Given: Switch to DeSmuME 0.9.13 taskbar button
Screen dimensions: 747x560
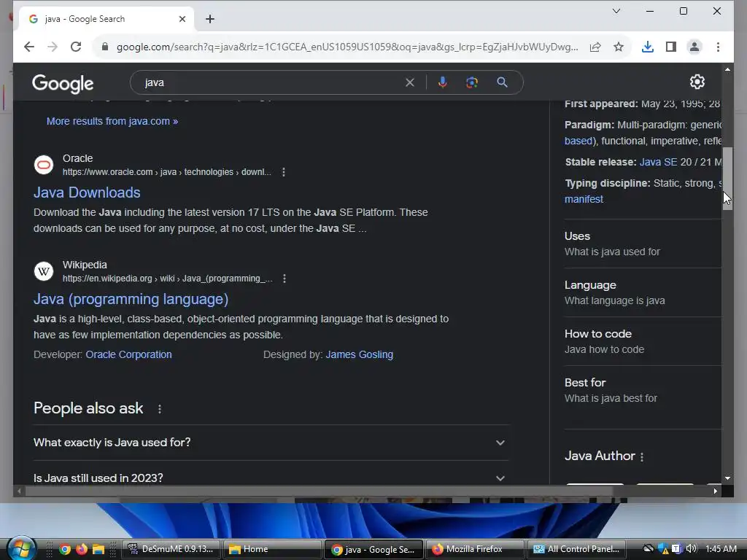Looking at the screenshot, I should 171,549.
